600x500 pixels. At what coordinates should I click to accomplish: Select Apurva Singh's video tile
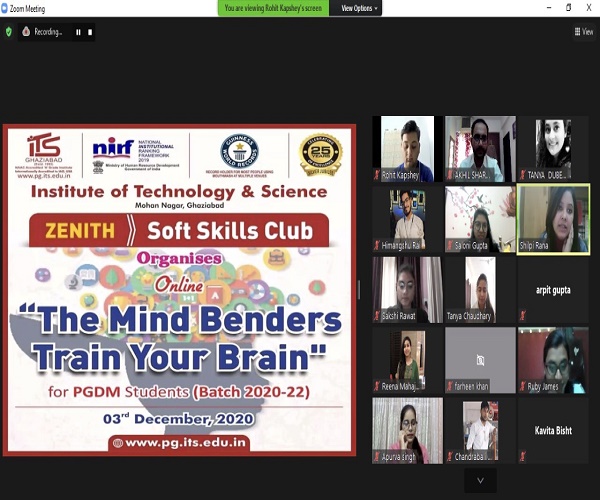click(408, 430)
